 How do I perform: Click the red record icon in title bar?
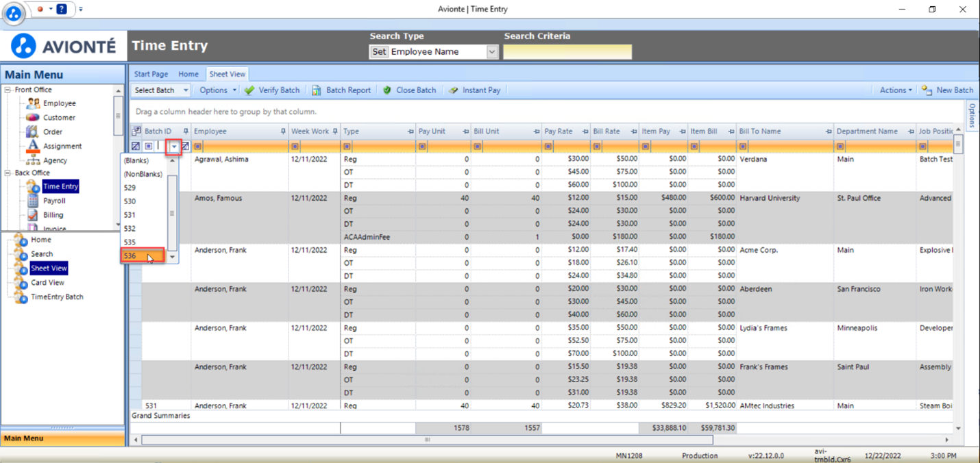(40, 9)
